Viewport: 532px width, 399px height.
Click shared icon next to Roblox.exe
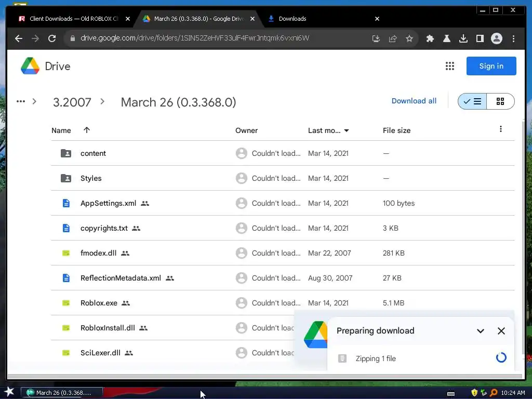tap(126, 303)
